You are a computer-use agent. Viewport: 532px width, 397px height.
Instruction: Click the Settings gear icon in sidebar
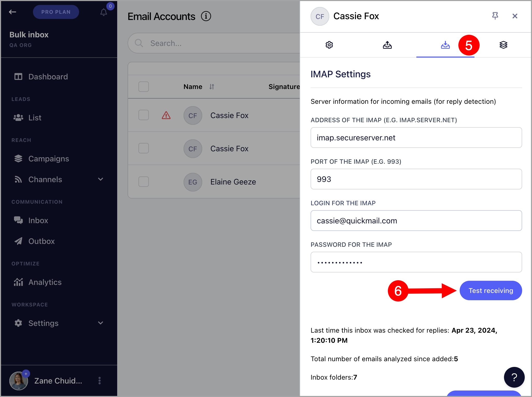coord(18,323)
